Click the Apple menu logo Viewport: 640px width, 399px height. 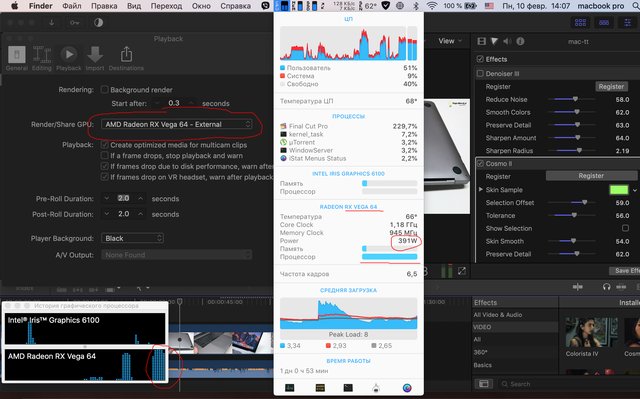[15, 6]
